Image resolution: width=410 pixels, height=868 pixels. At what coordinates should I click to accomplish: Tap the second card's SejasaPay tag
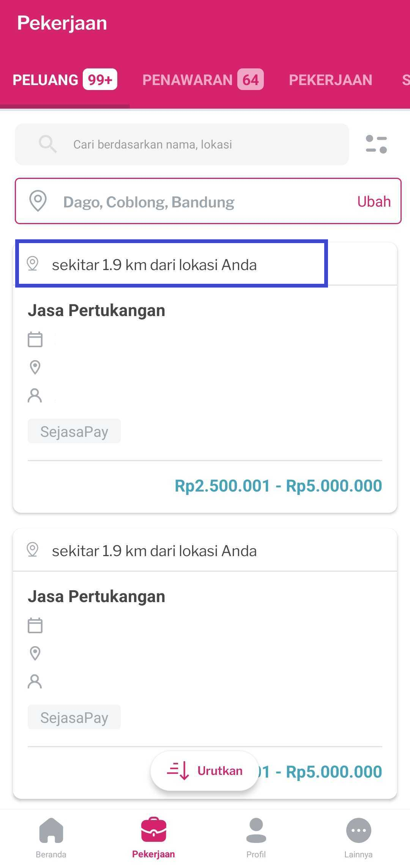click(x=74, y=717)
